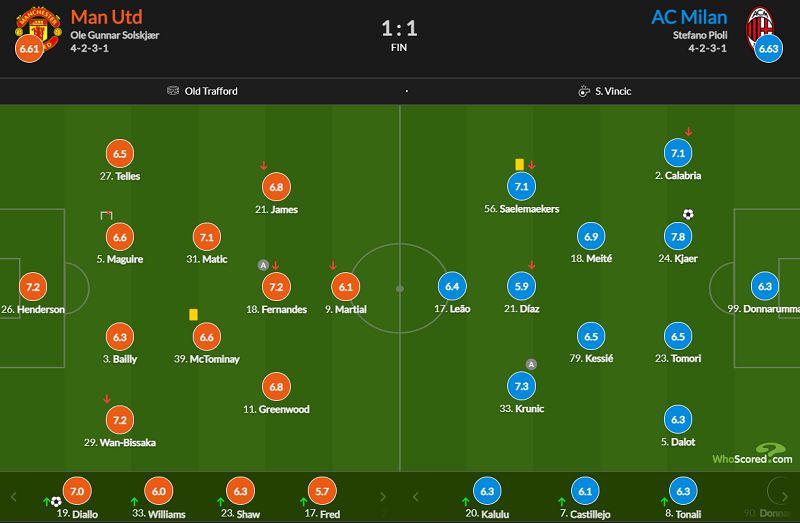Click the red substitution arrow above Calabria

click(688, 132)
